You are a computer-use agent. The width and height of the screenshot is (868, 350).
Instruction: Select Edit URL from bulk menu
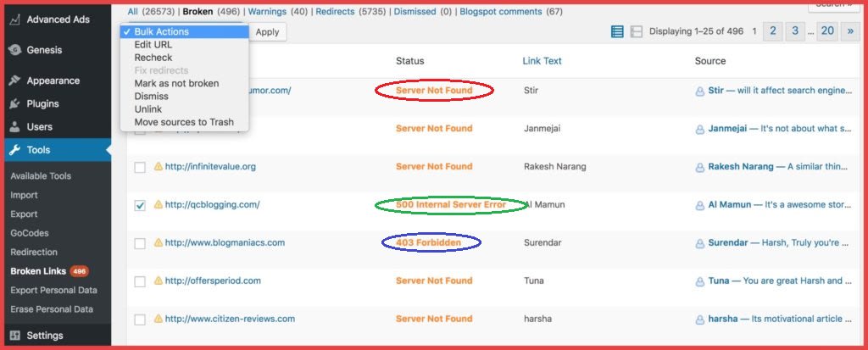[x=184, y=44]
